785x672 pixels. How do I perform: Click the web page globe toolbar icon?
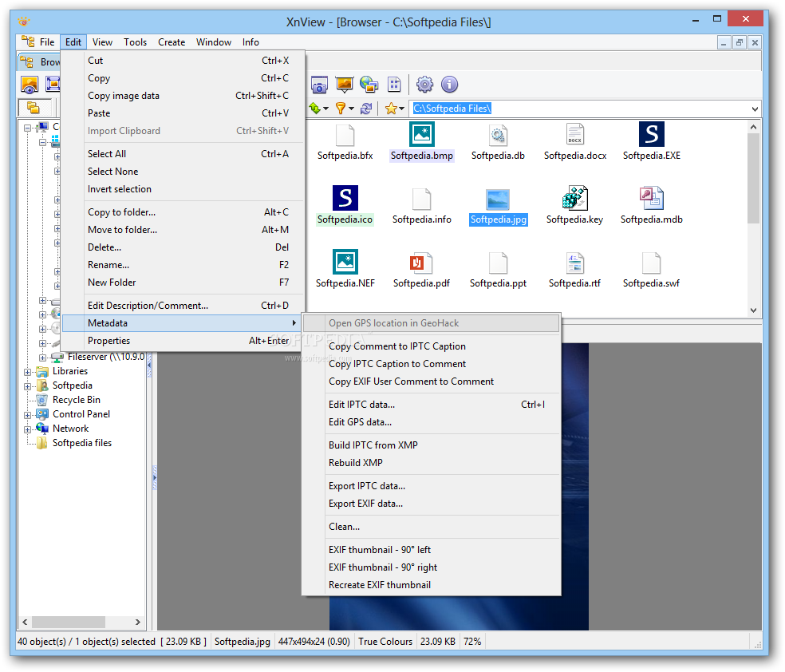[x=369, y=85]
